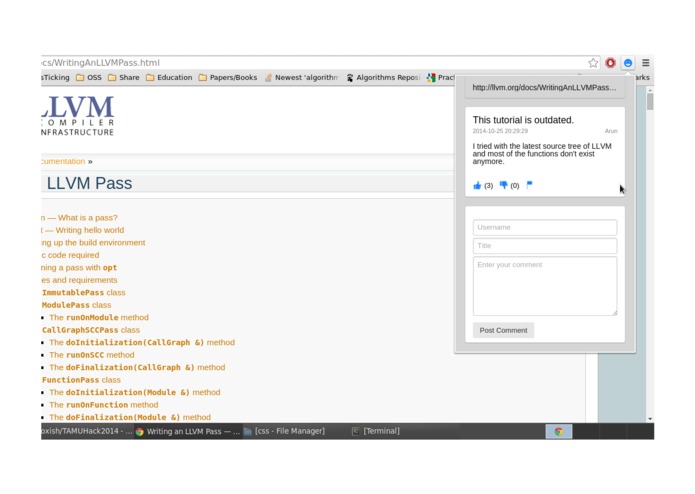Viewport: 695px width, 494px height.
Task: Open the red extension icon in toolbar
Action: pos(610,63)
